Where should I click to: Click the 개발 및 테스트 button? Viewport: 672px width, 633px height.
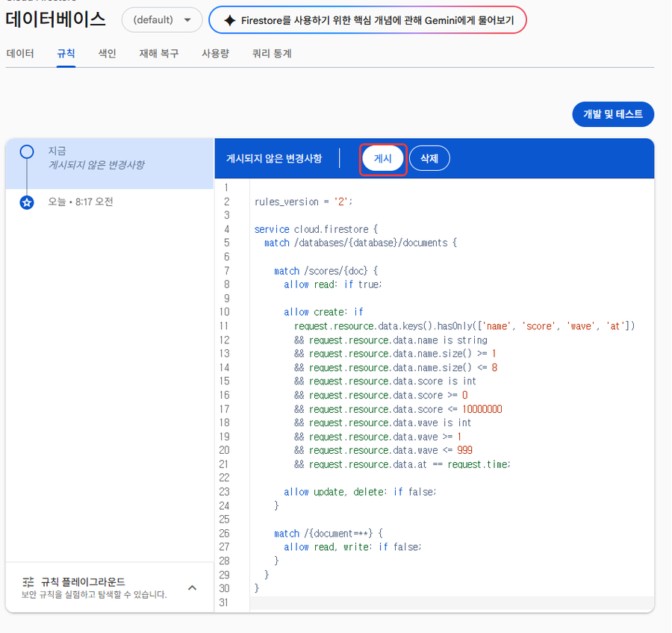613,114
